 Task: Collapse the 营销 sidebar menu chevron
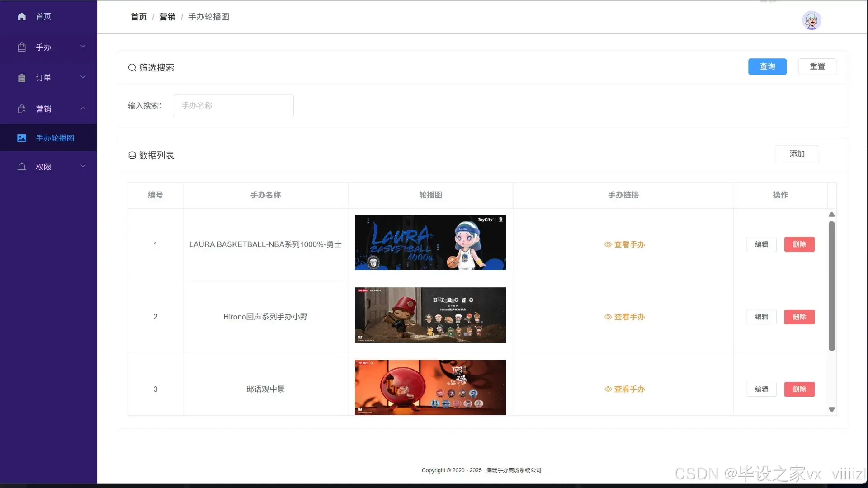[83, 108]
